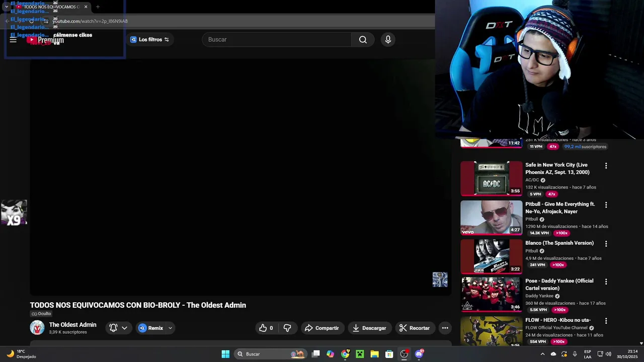
Task: Expand the Remix dropdown arrow
Action: [170, 328]
